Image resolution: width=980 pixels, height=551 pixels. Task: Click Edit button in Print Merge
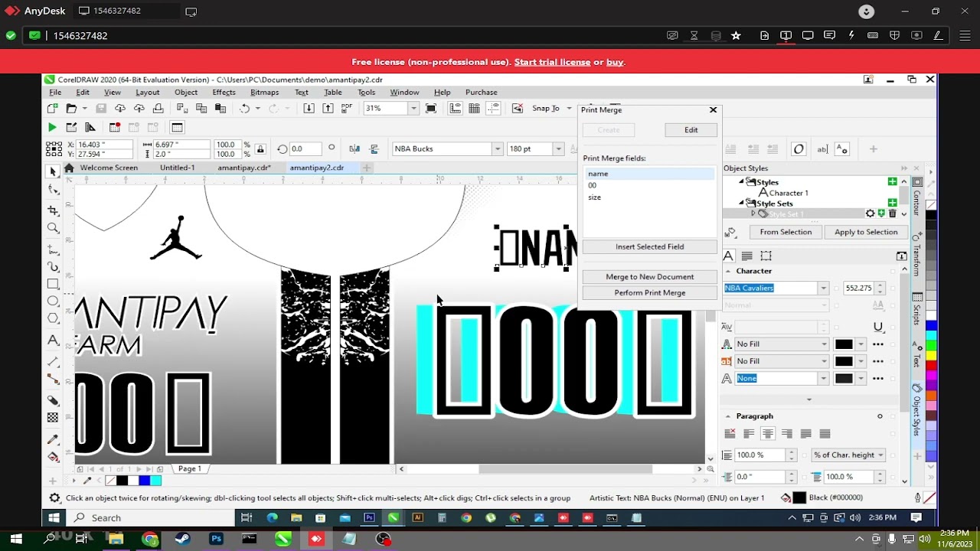691,130
